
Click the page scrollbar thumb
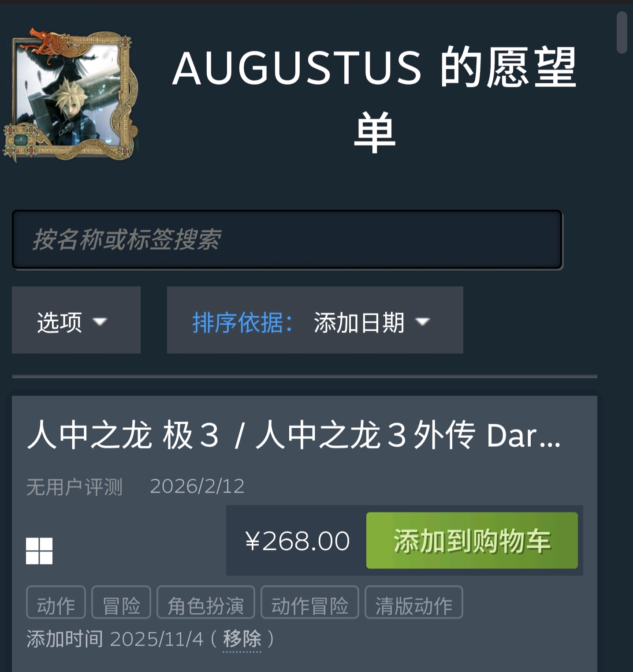tap(622, 33)
